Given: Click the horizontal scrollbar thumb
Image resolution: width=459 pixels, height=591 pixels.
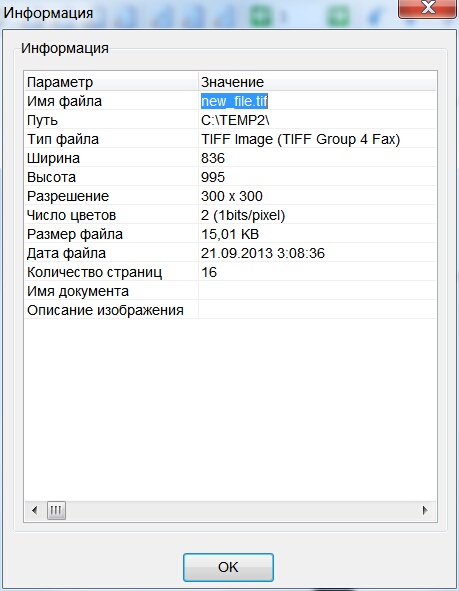Looking at the screenshot, I should pyautogui.click(x=56, y=510).
